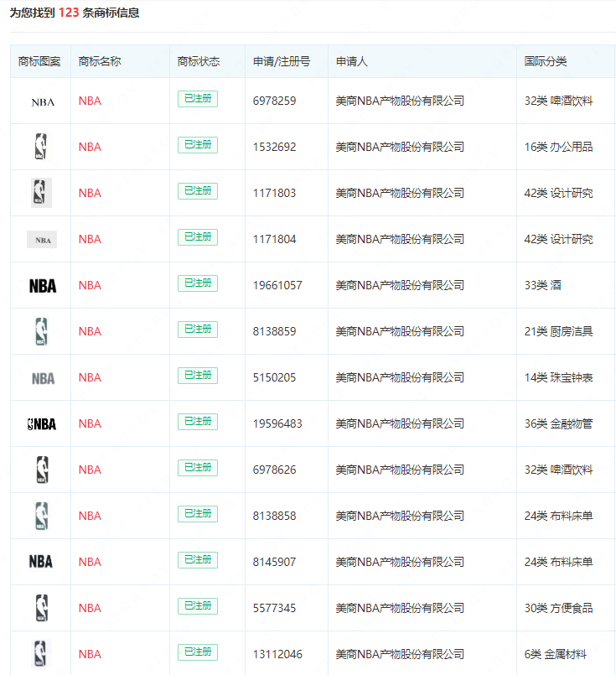This screenshot has height=675, width=616.
Task: Select registration number 1532692
Action: [274, 147]
